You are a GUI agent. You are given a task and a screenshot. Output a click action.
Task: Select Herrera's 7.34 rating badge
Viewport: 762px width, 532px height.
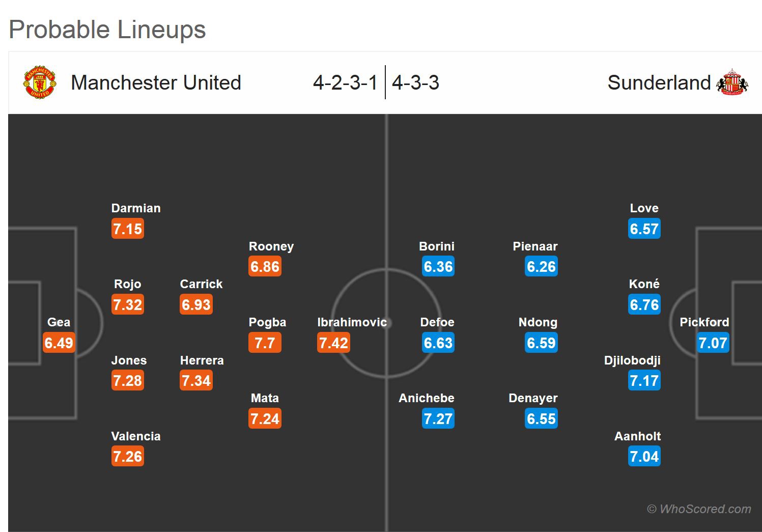pos(196,380)
